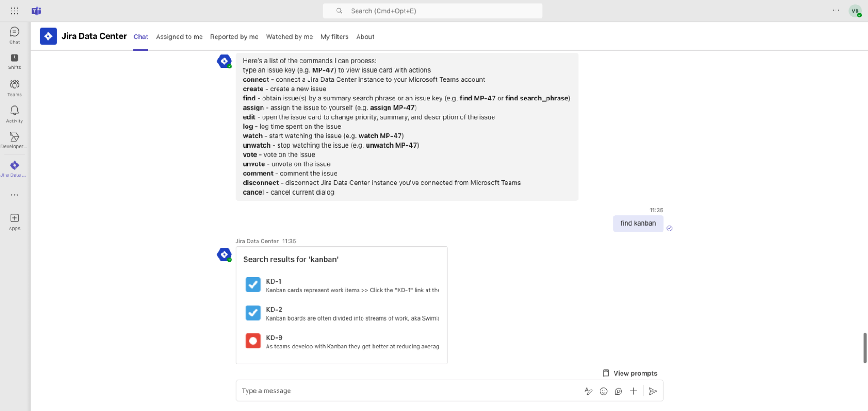The width and height of the screenshot is (868, 411).
Task: Click the View prompts button
Action: coord(630,374)
